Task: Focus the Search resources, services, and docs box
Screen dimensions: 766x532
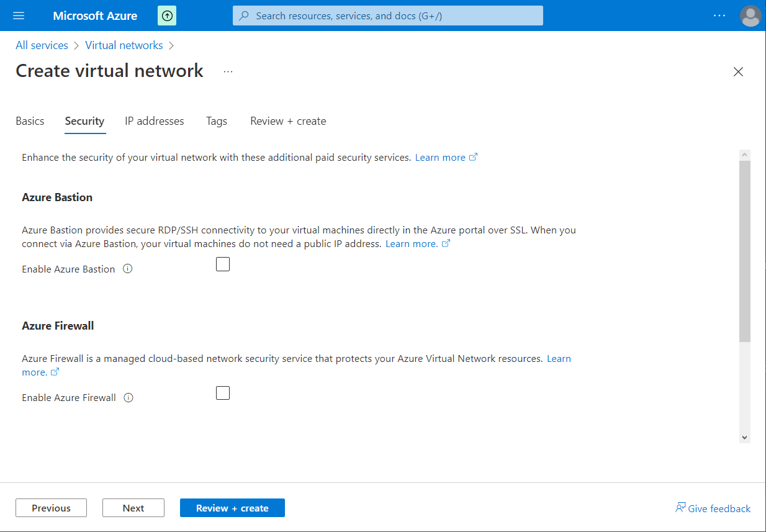Action: click(x=388, y=16)
